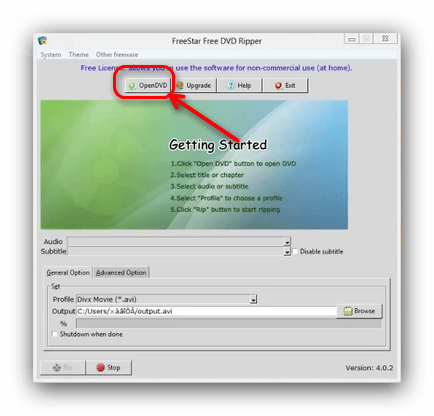Viewport: 434px width, 416px height.
Task: Minimize the DVD Ripper window
Action: coord(351,39)
